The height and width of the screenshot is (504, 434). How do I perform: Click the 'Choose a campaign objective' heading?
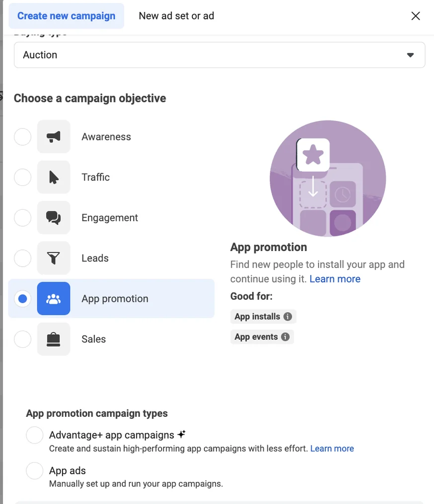pos(90,98)
